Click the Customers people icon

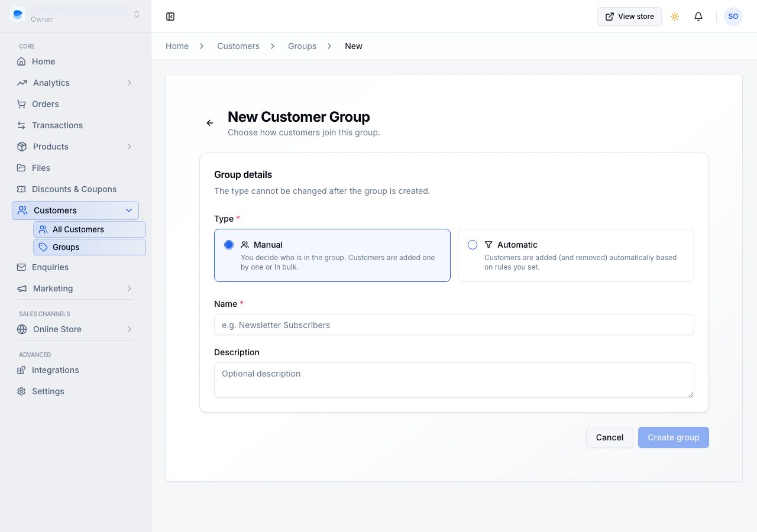22,210
